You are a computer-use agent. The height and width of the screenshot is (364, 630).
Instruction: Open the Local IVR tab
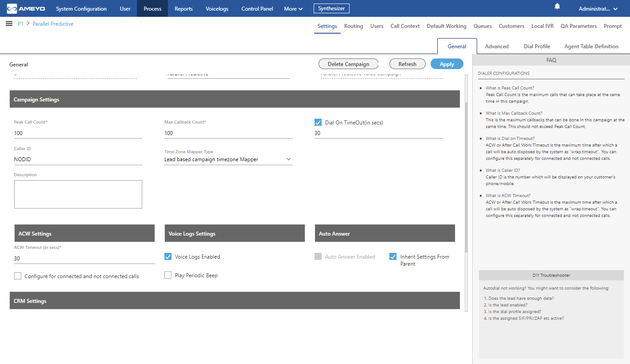click(543, 26)
